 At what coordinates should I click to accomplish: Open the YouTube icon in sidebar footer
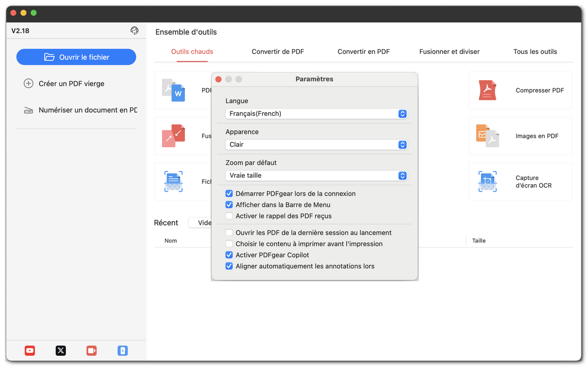pyautogui.click(x=30, y=350)
